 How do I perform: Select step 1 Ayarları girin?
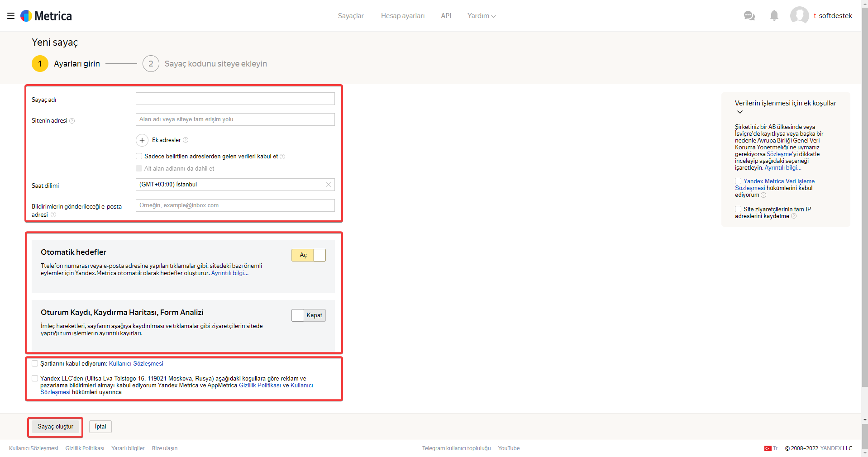coord(66,64)
